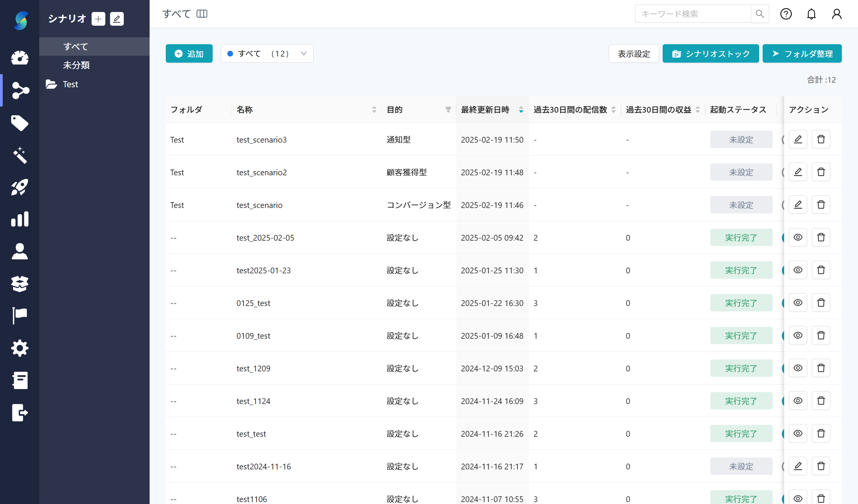Screen dimensions: 858x504
Task: Click the tag icon in left sidebar
Action: [x=20, y=123]
